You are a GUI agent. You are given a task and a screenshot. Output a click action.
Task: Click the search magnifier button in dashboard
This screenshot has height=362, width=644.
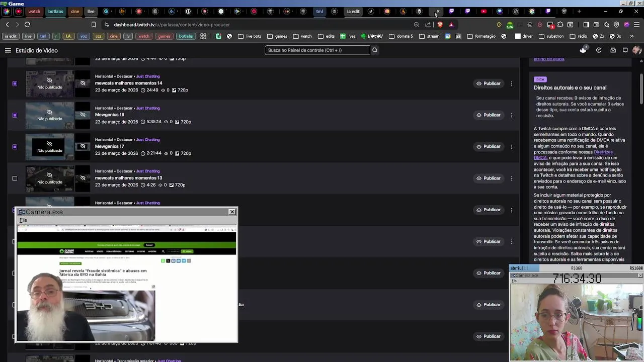374,50
